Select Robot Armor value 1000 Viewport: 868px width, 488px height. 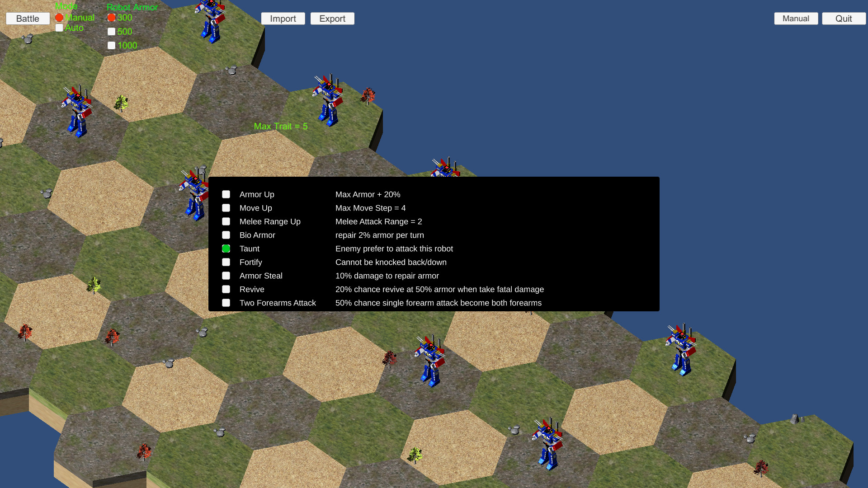click(x=112, y=45)
